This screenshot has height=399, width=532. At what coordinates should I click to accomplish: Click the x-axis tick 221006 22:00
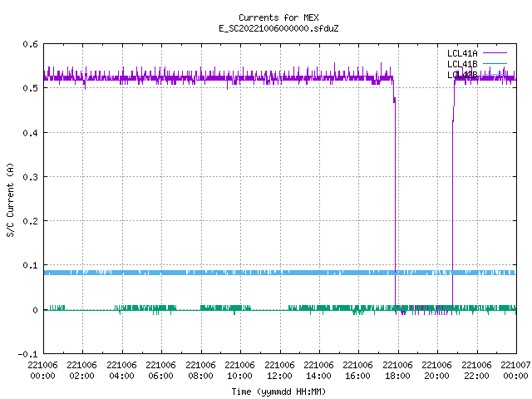coord(476,370)
